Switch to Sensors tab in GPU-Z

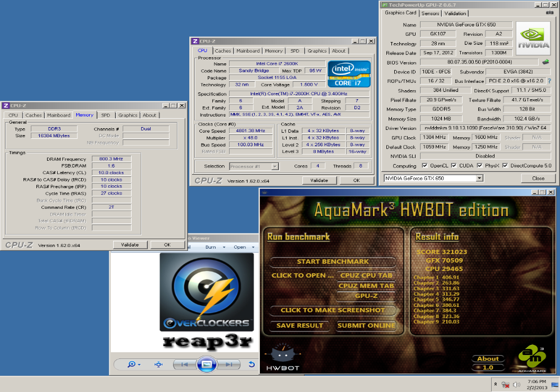click(x=430, y=13)
